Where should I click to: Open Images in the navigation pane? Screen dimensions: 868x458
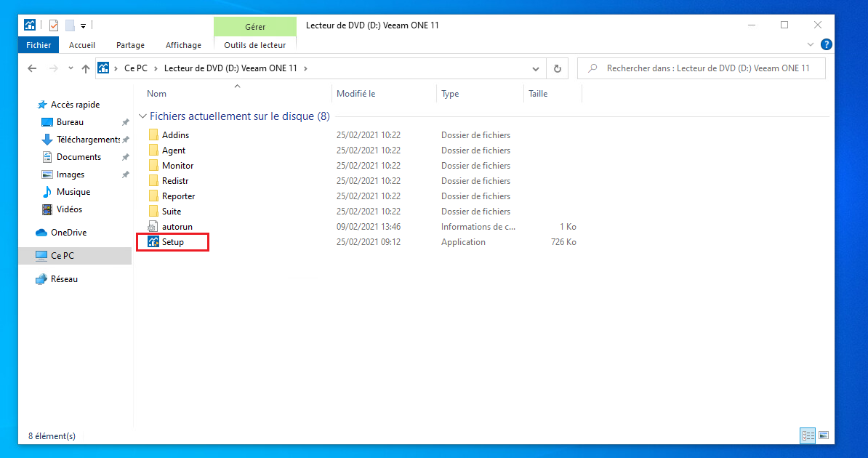[71, 174]
